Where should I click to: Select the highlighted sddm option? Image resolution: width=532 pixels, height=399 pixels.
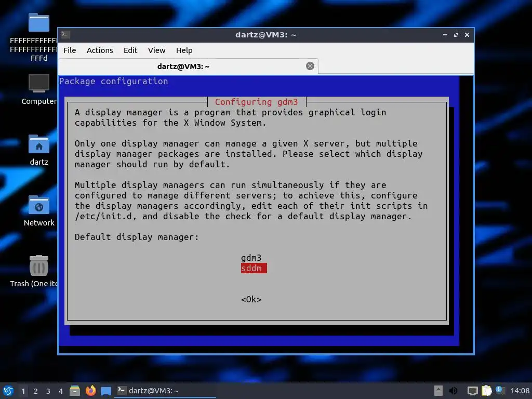click(254, 269)
